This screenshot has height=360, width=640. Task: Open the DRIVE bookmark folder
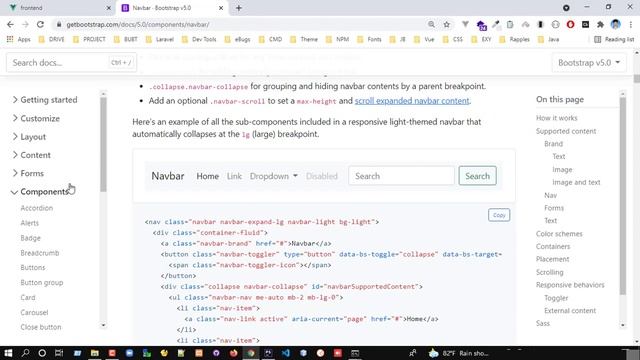pos(51,39)
